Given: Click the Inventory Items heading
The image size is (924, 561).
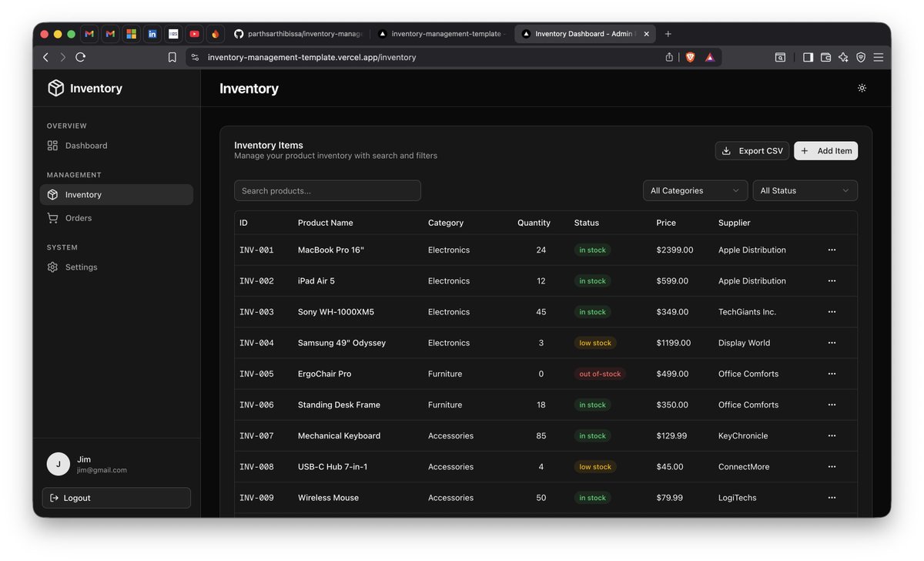Looking at the screenshot, I should point(269,145).
